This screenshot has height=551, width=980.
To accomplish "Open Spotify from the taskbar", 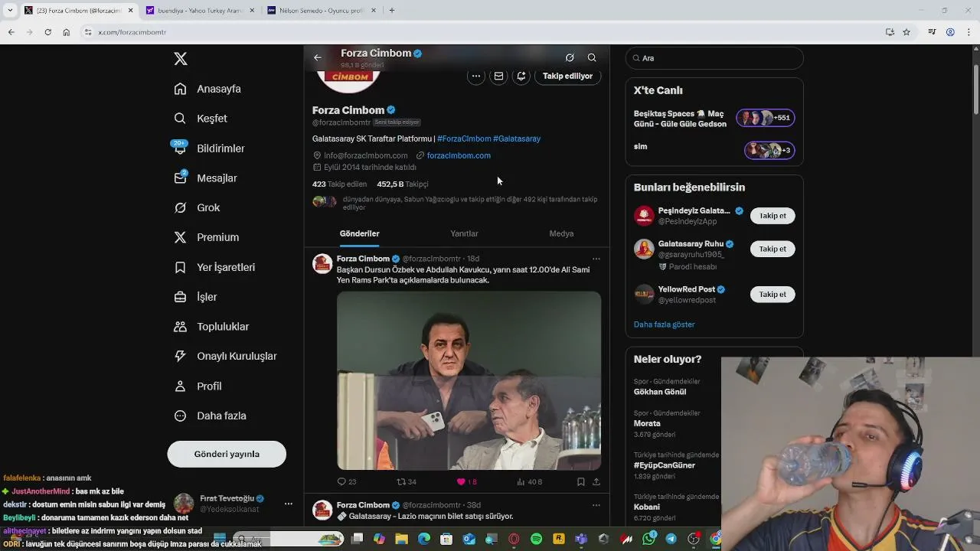I will (537, 540).
